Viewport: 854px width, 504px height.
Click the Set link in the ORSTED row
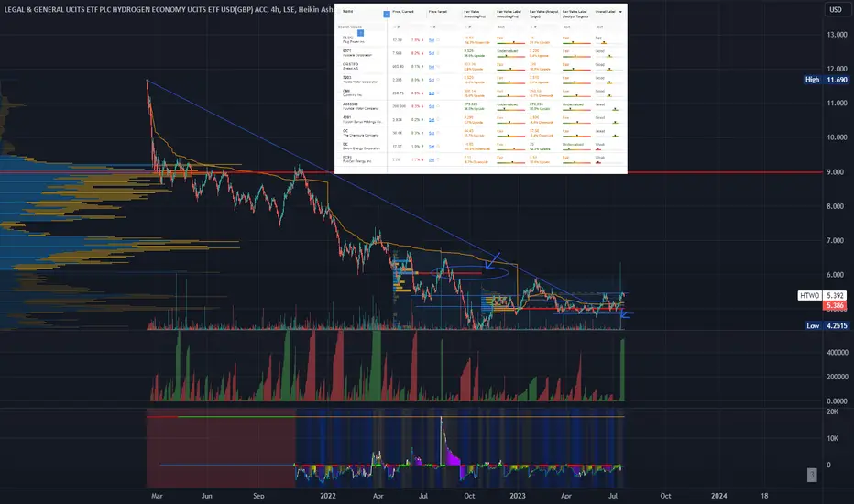point(432,67)
